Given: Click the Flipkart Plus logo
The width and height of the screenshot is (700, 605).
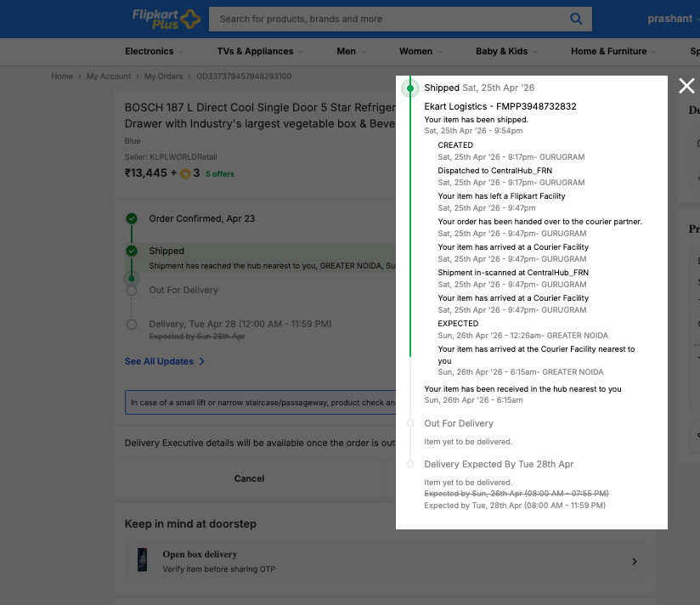Looking at the screenshot, I should pyautogui.click(x=166, y=19).
